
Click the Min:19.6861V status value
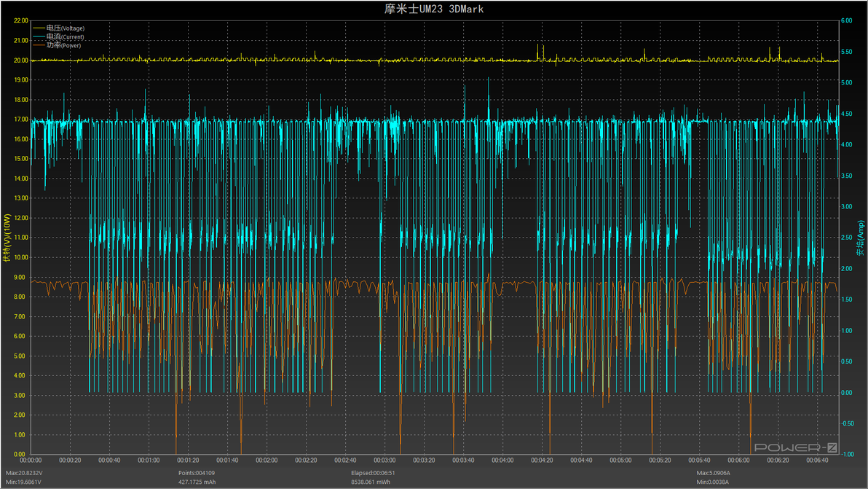tap(23, 482)
